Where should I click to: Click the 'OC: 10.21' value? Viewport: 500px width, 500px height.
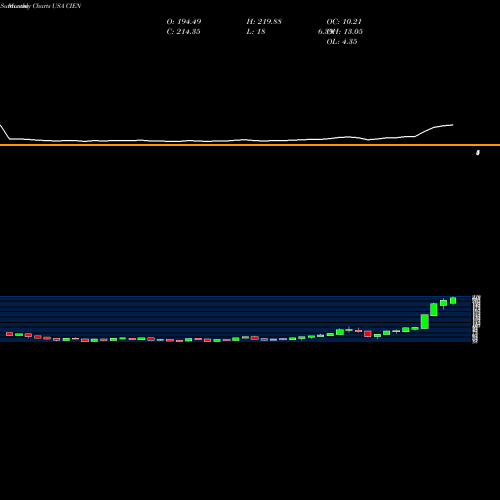tap(344, 22)
